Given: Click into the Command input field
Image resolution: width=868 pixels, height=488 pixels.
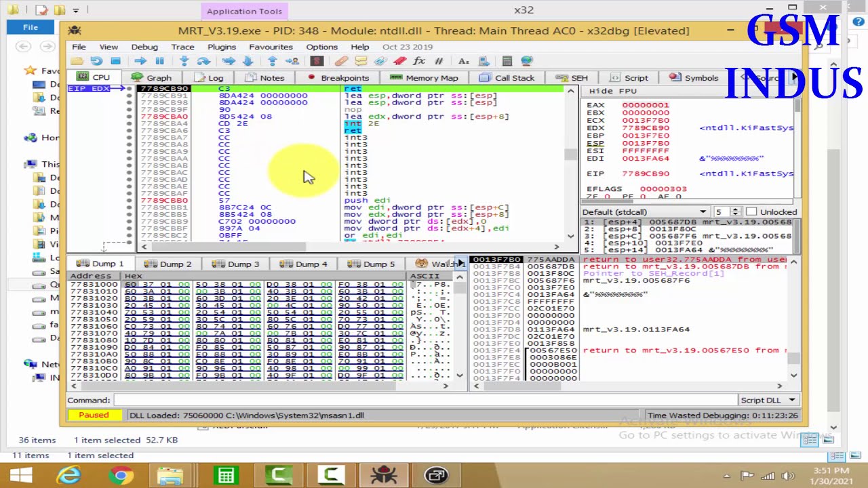Looking at the screenshot, I should [x=425, y=400].
